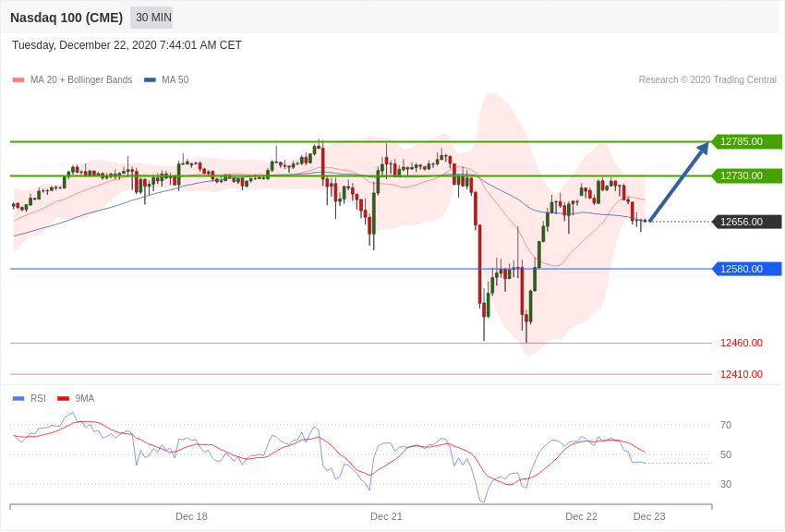Viewport: 785px width, 532px height.
Task: Click the Dec 23 axis label
Action: 649,516
